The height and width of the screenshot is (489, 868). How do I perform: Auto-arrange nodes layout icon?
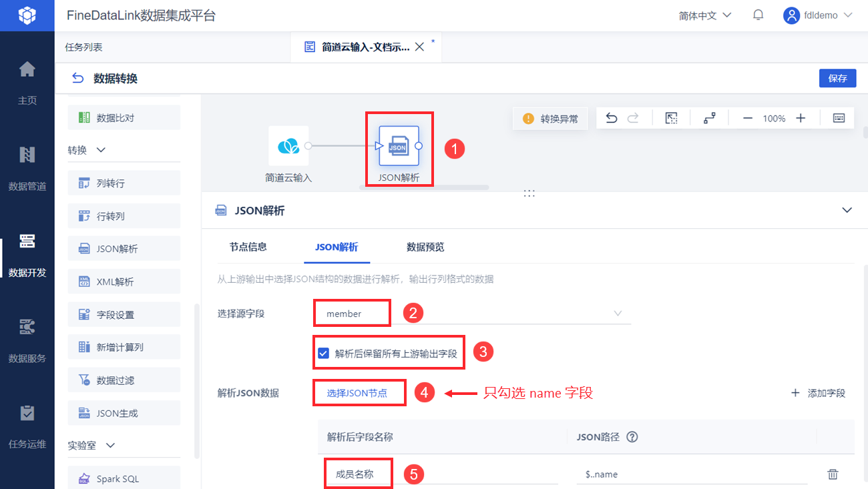point(709,118)
